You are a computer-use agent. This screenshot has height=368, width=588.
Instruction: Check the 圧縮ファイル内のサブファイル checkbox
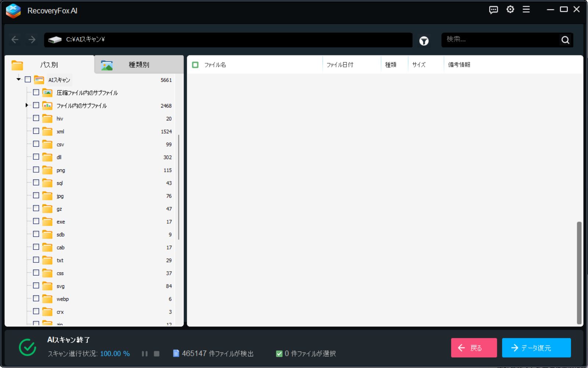pos(36,92)
